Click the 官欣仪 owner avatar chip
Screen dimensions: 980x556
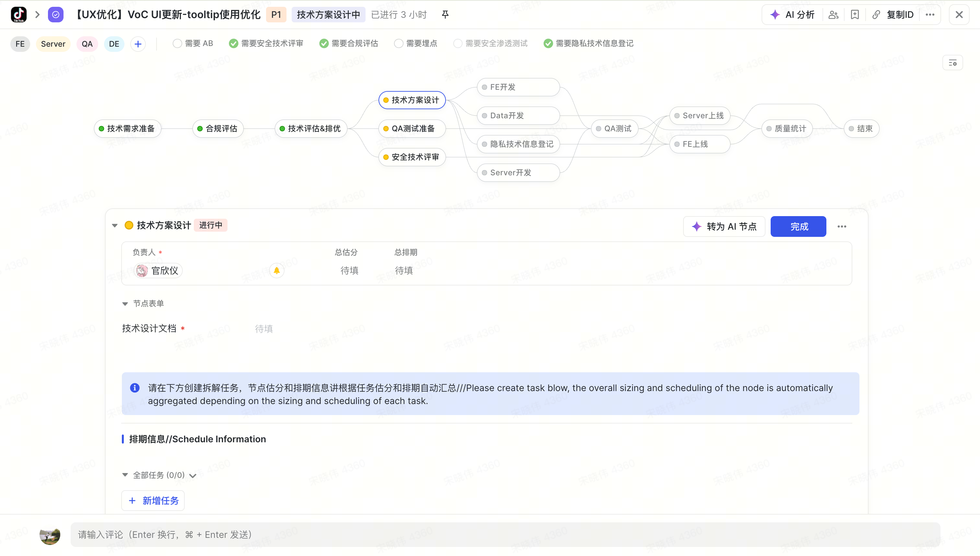pyautogui.click(x=158, y=270)
